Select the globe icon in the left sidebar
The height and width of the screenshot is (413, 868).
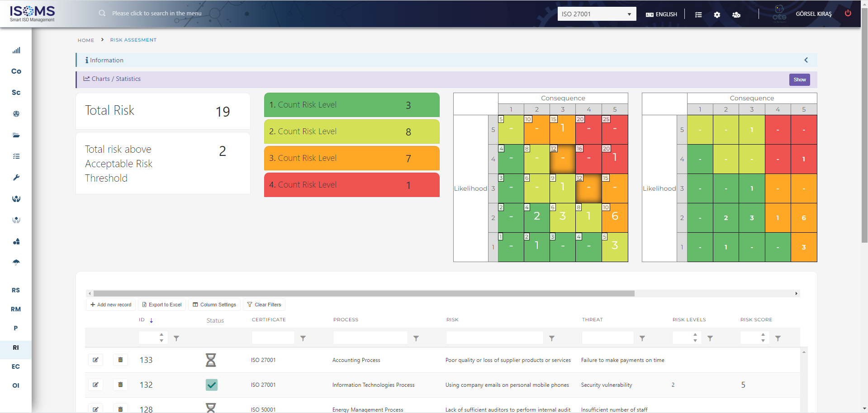pos(16,114)
